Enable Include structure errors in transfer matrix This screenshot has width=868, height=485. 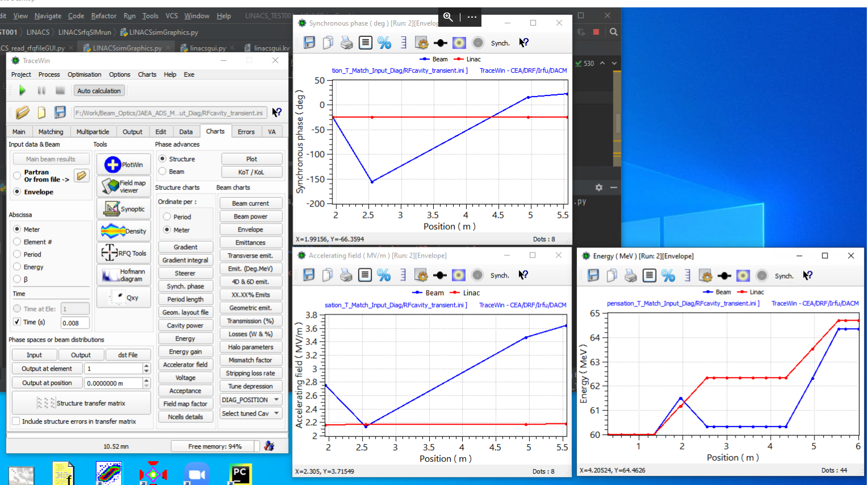pos(16,421)
